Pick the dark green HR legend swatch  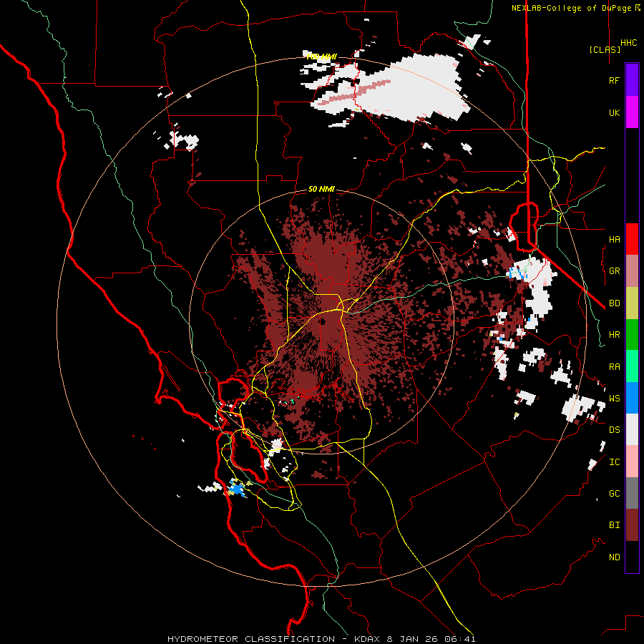tap(632, 335)
